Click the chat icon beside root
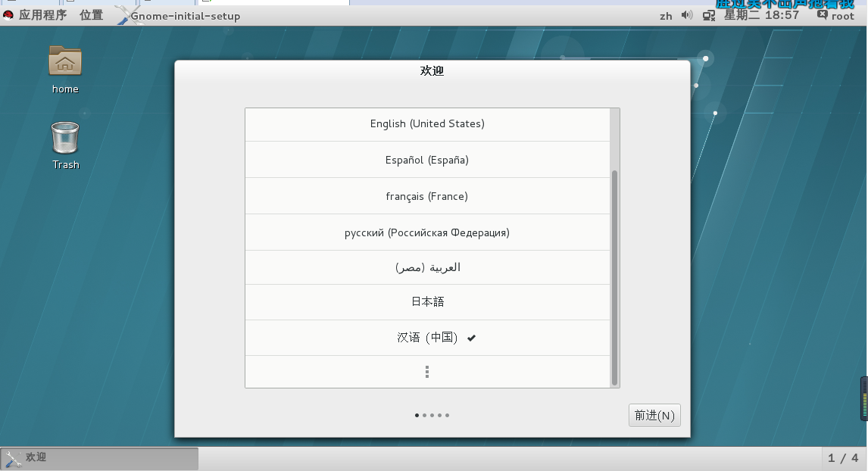This screenshot has width=868, height=471. click(823, 15)
